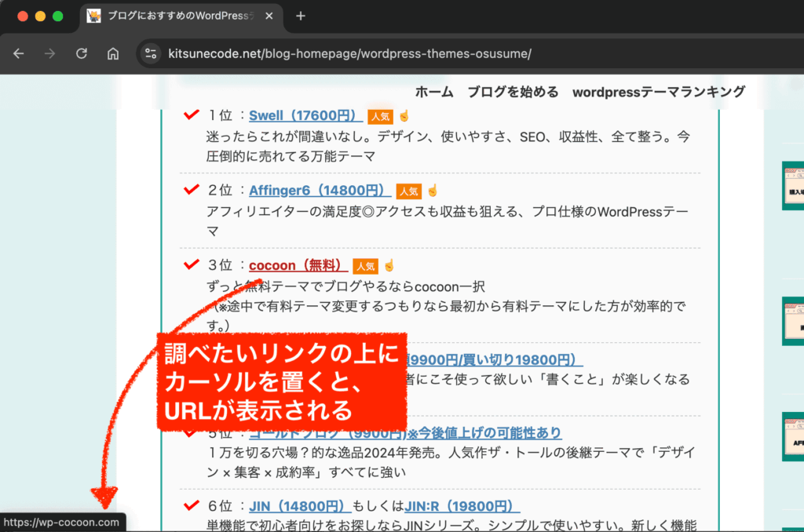
Task: Click text ずっと無料テーマでブログやるならcocoon一択
Action: point(345,286)
